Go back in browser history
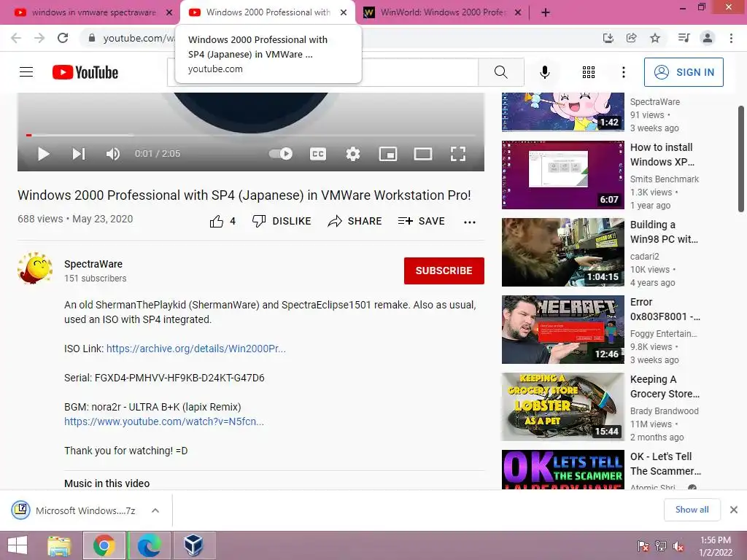Image resolution: width=747 pixels, height=560 pixels. click(16, 38)
